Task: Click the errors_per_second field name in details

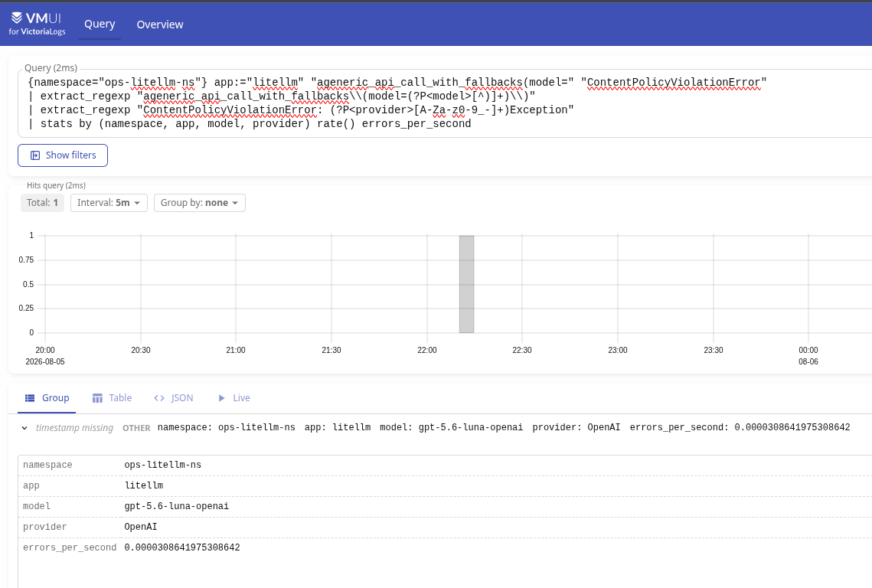Action: (x=70, y=547)
